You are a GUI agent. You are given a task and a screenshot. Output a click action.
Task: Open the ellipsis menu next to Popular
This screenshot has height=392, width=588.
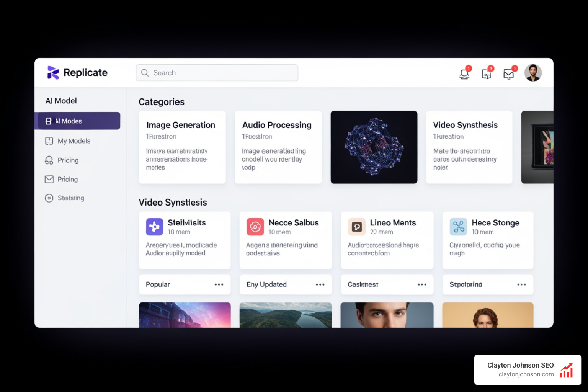219,284
